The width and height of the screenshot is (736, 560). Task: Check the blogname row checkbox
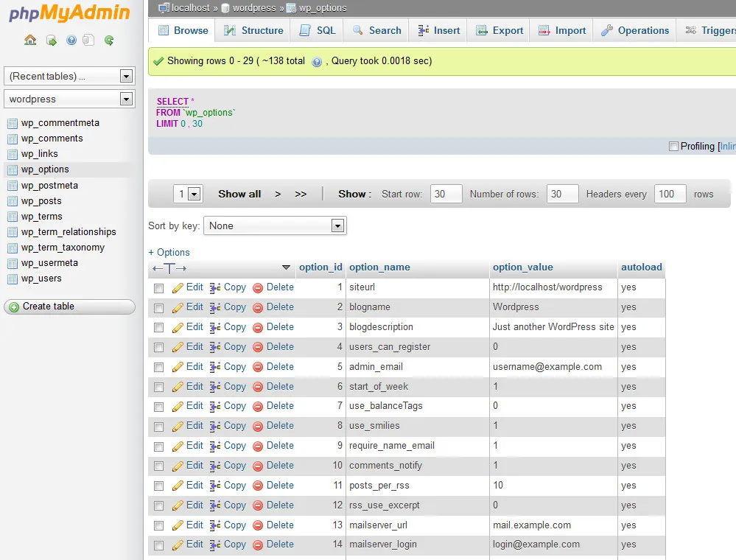pos(158,308)
